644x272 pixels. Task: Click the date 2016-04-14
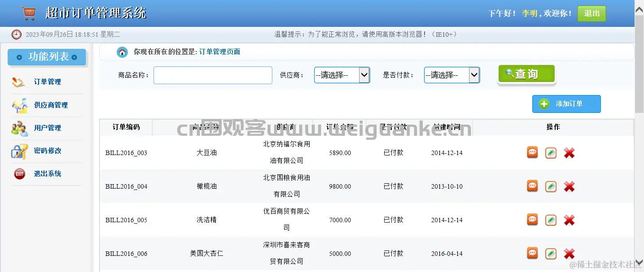click(x=447, y=254)
